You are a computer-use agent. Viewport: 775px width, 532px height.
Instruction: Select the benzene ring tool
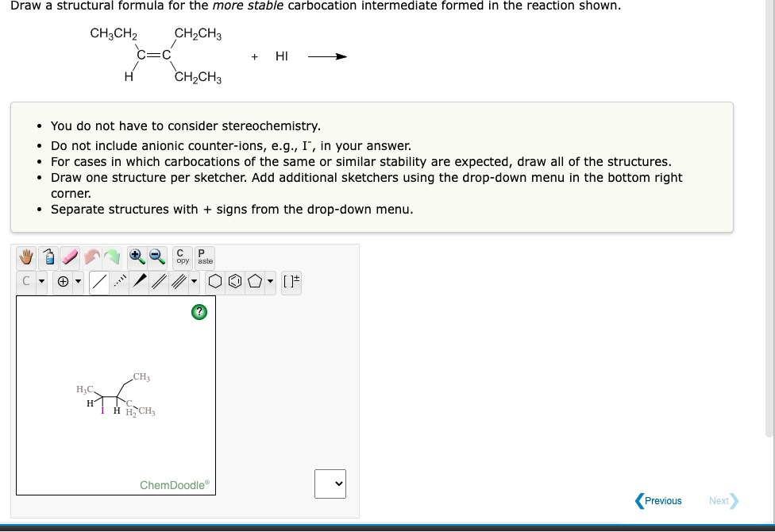point(235,281)
